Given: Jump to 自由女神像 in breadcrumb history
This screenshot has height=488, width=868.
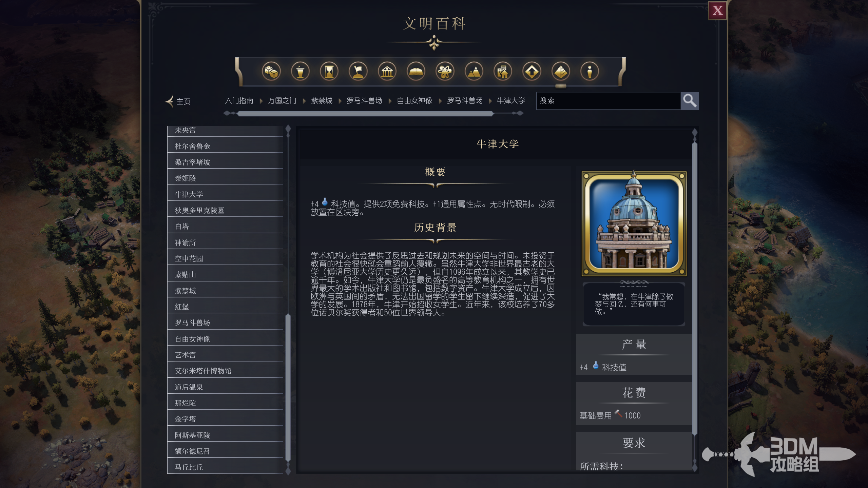Looking at the screenshot, I should tap(414, 101).
